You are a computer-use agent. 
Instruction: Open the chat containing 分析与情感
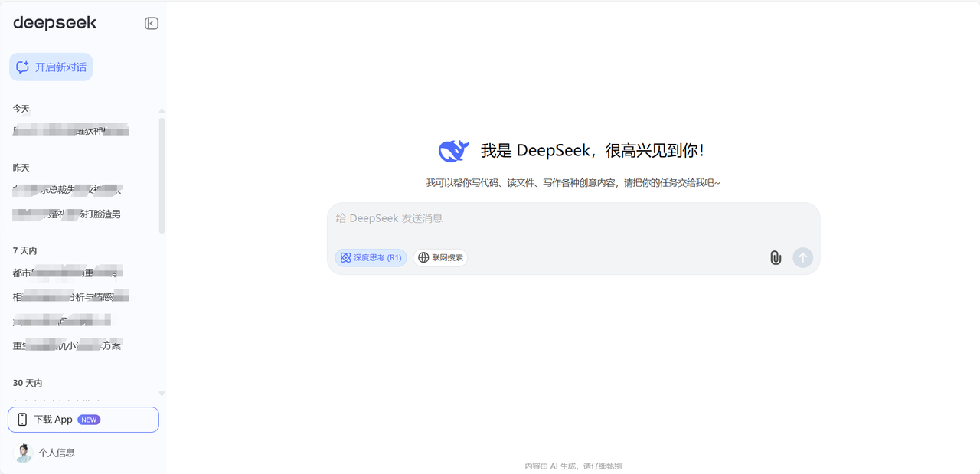(x=71, y=297)
